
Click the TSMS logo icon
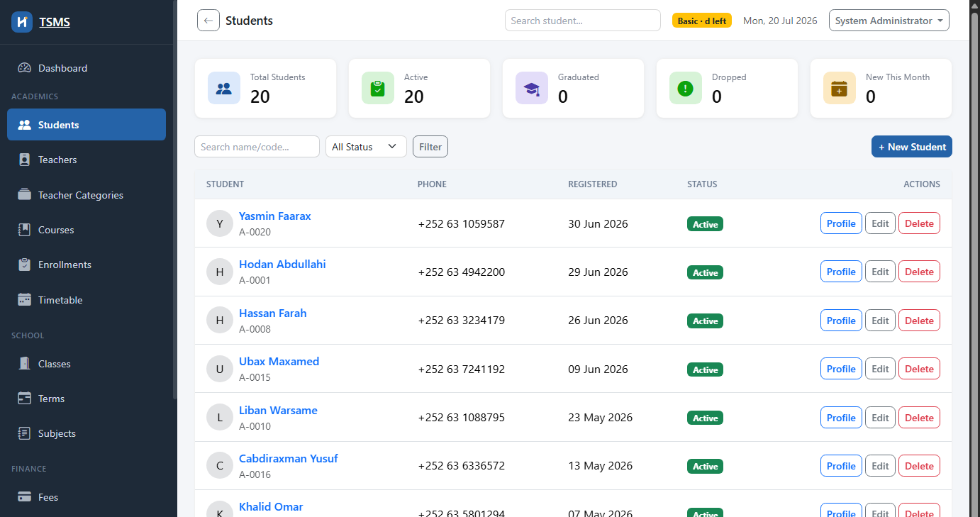click(x=22, y=22)
